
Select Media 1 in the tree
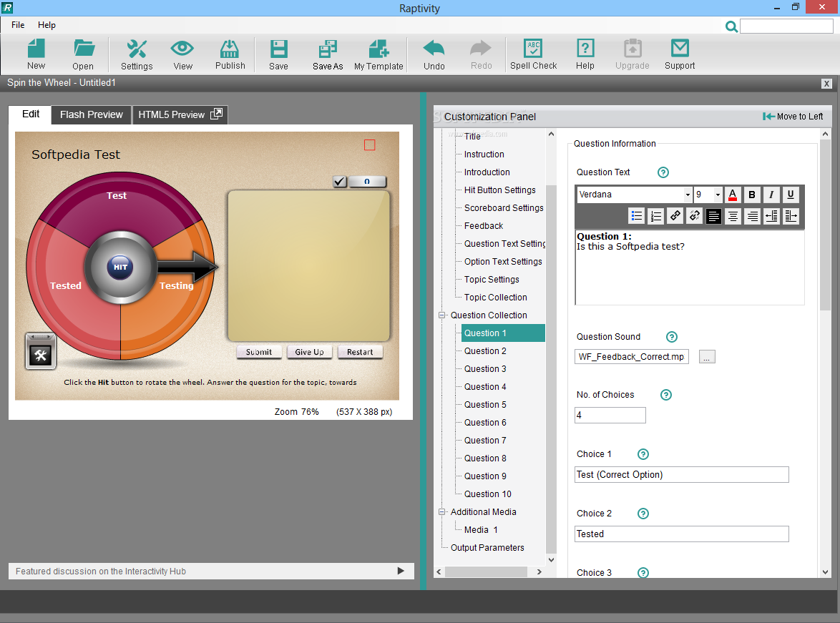pyautogui.click(x=481, y=530)
